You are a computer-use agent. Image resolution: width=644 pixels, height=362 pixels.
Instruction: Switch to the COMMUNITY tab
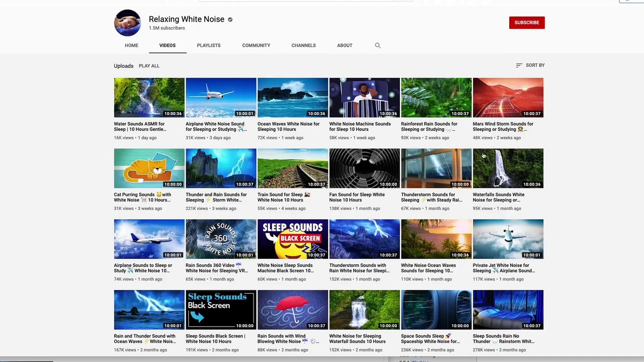[256, 45]
